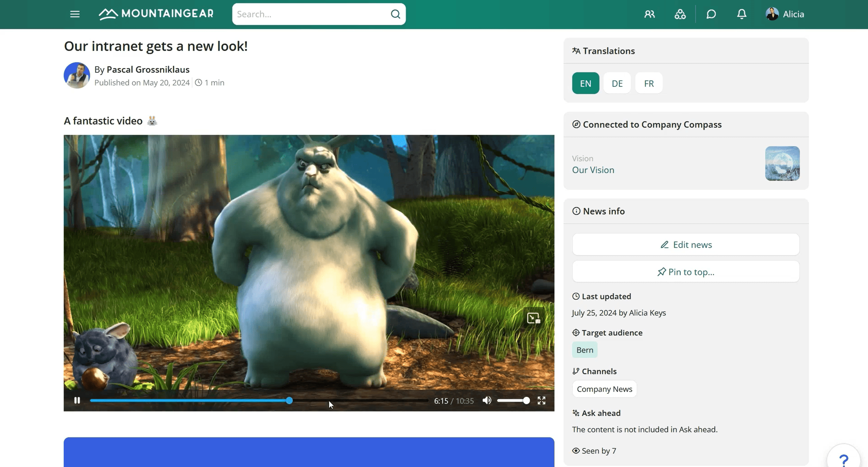Screen dimensions: 868x467
Task: Click the Connected to Company Compass heading
Action: (x=652, y=124)
